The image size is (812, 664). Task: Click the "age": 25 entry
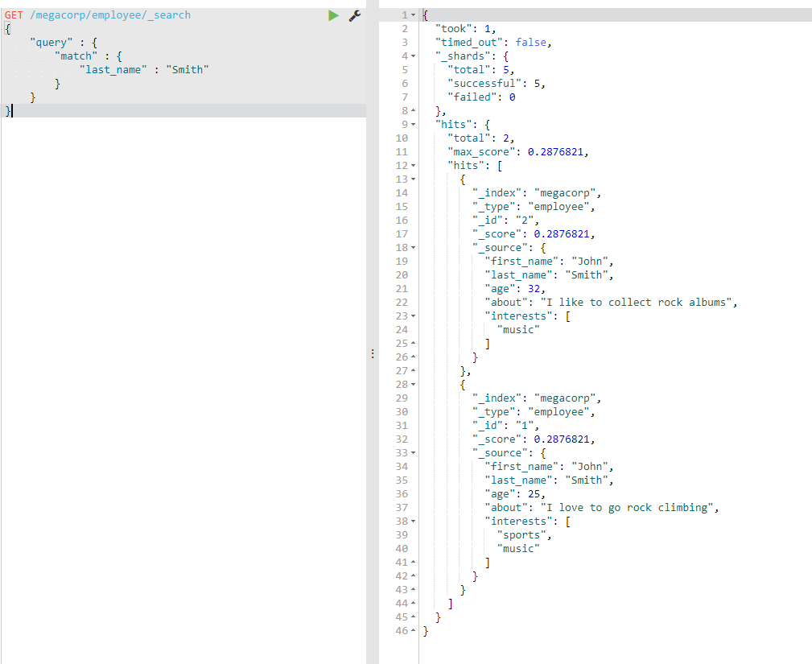513,493
